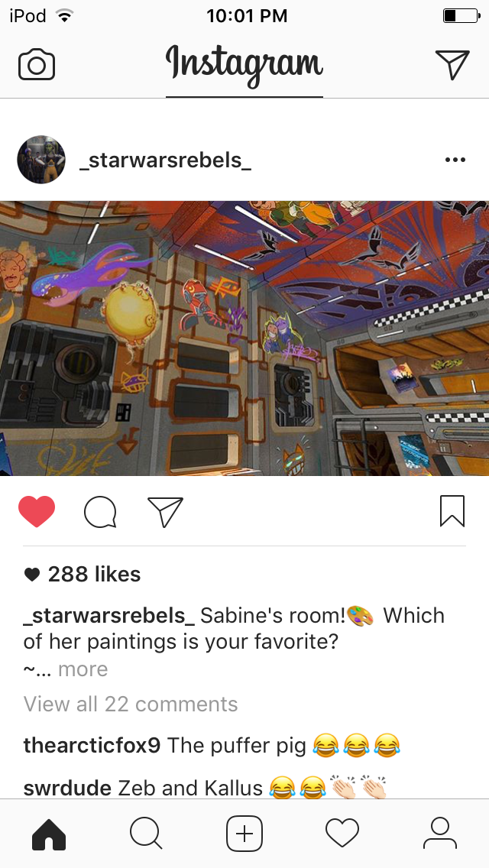
Task: Open direct messages paper plane icon
Action: point(452,64)
